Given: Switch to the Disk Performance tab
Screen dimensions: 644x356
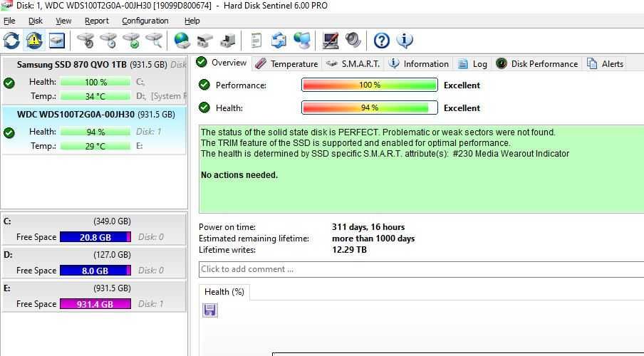Looking at the screenshot, I should (x=537, y=64).
